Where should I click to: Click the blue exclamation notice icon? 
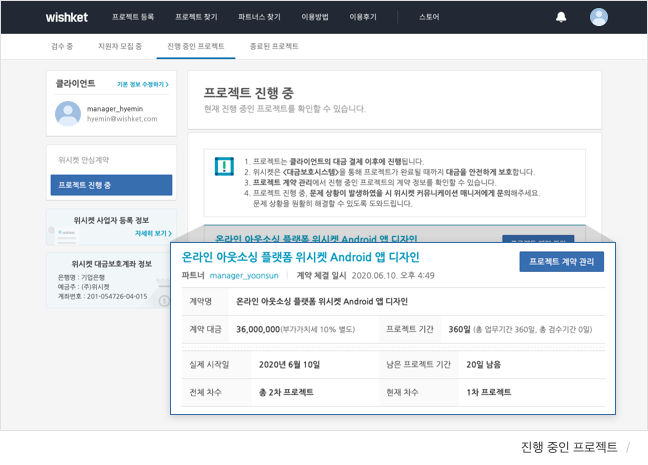[224, 166]
